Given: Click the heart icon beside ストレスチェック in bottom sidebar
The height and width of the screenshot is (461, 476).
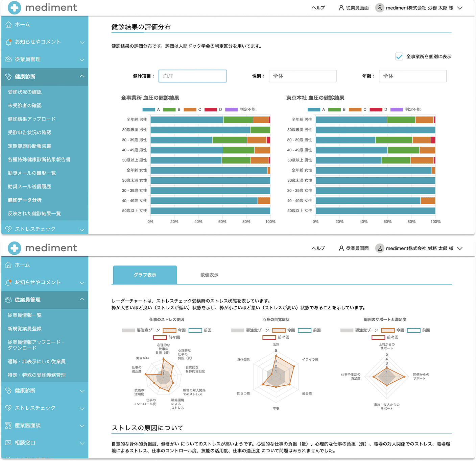Looking at the screenshot, I should click(x=8, y=408).
